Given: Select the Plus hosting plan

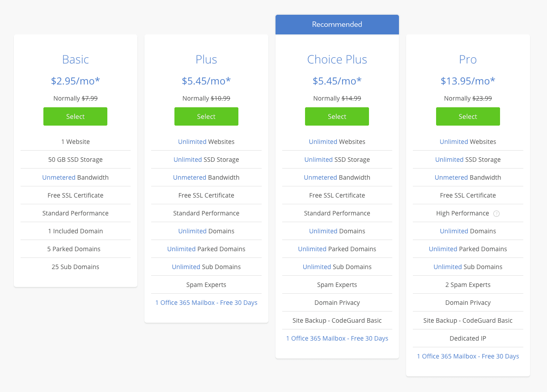Looking at the screenshot, I should pyautogui.click(x=206, y=116).
